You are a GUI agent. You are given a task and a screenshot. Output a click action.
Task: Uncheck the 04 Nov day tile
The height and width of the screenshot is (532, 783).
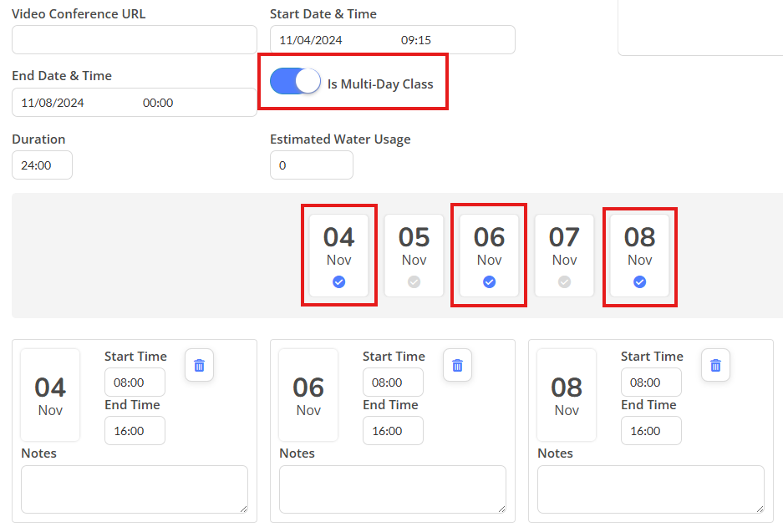pyautogui.click(x=339, y=256)
